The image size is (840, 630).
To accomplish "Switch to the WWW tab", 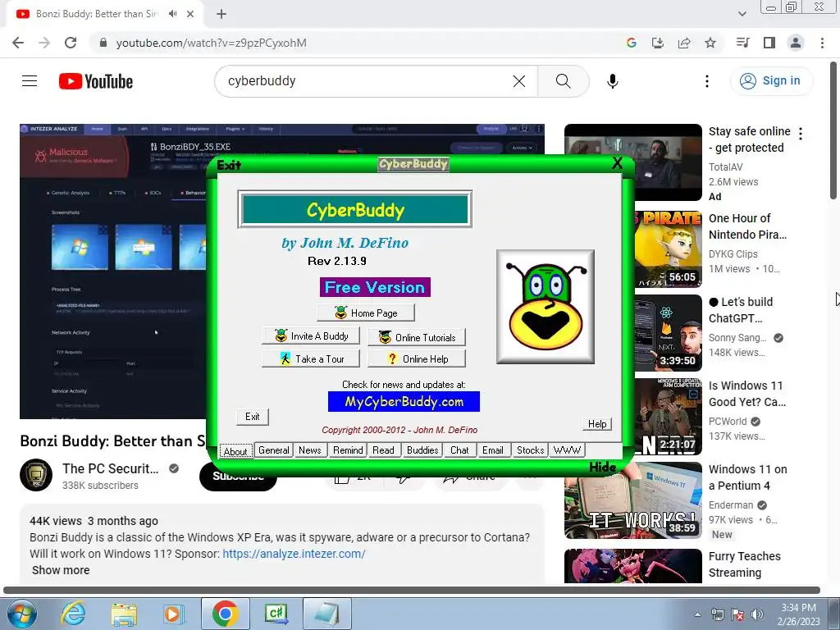I will point(567,450).
